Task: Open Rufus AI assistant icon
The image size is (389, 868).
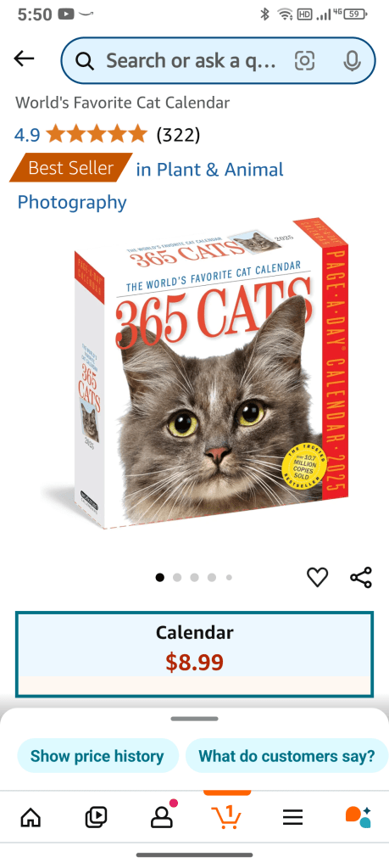Action: tap(358, 816)
